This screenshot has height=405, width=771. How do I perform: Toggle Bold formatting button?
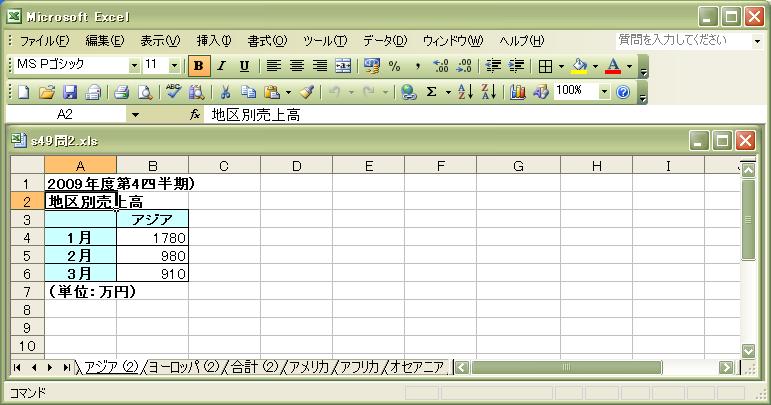pos(199,66)
